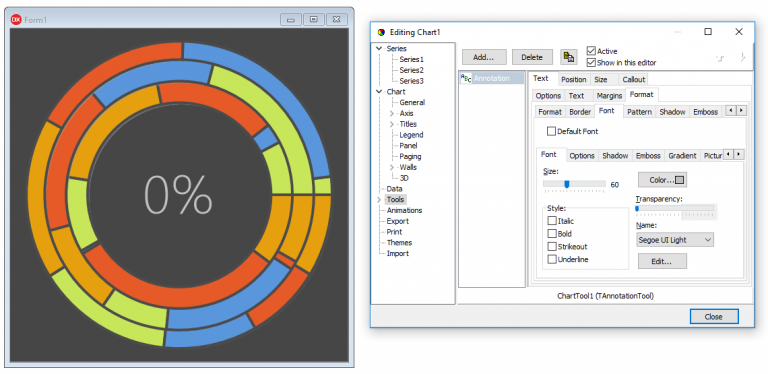Click the move-up arrow icon in toolbar

(x=720, y=57)
